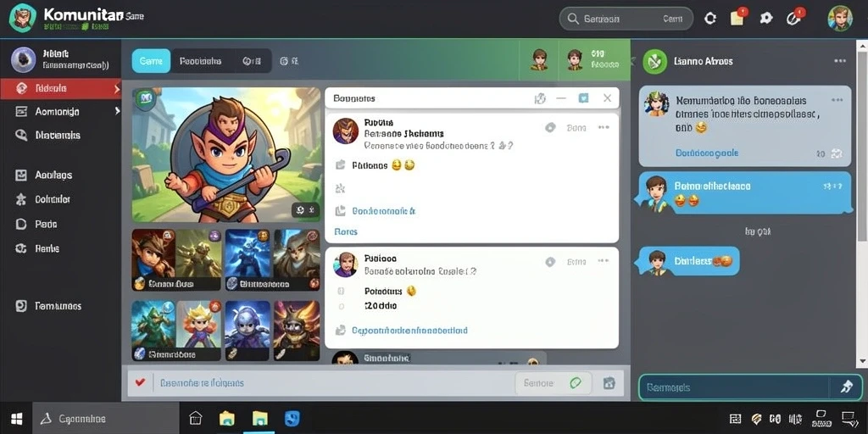Toggle the red checkmark in the bottom message bar
This screenshot has width=868, height=434.
point(140,382)
